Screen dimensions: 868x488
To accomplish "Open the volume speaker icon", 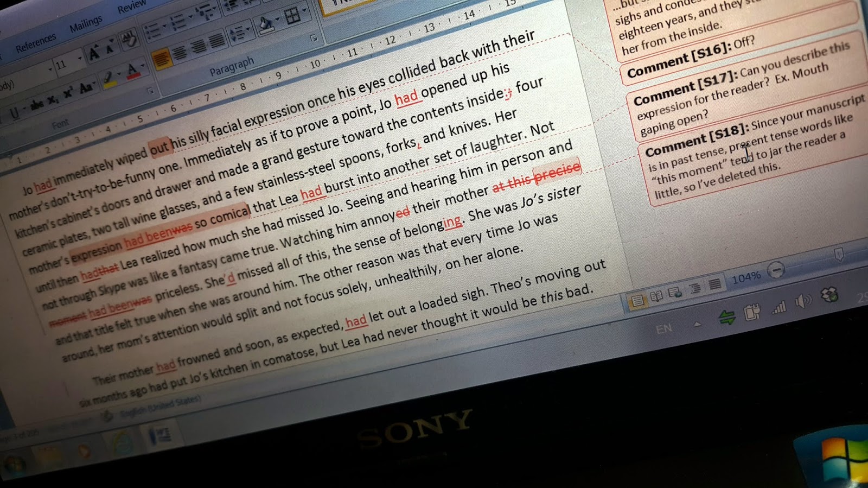I will coord(803,301).
